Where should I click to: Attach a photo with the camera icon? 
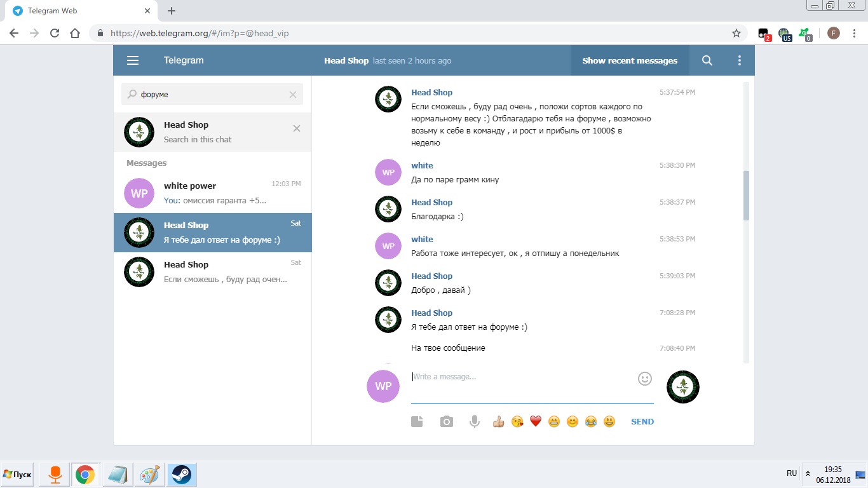[447, 421]
